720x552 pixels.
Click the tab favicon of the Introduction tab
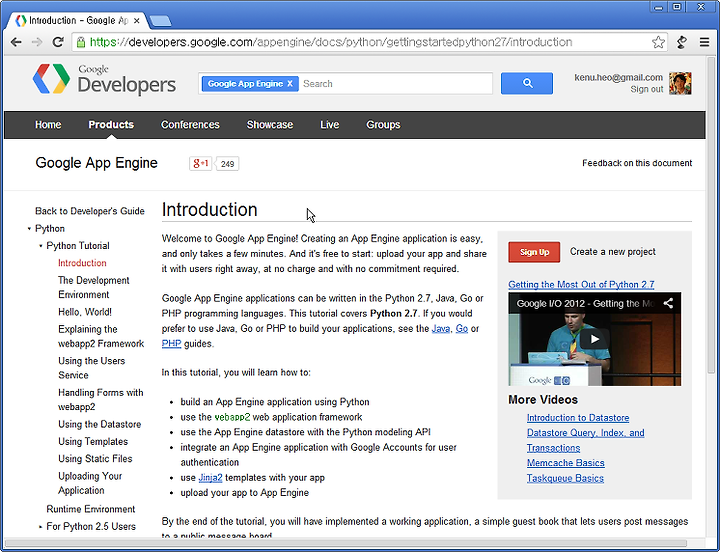tap(21, 21)
